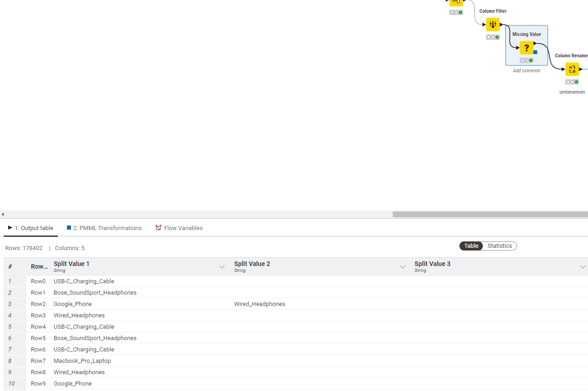Click the Missing Value blue PMML output port
The width and height of the screenshot is (588, 391).
(535, 52)
